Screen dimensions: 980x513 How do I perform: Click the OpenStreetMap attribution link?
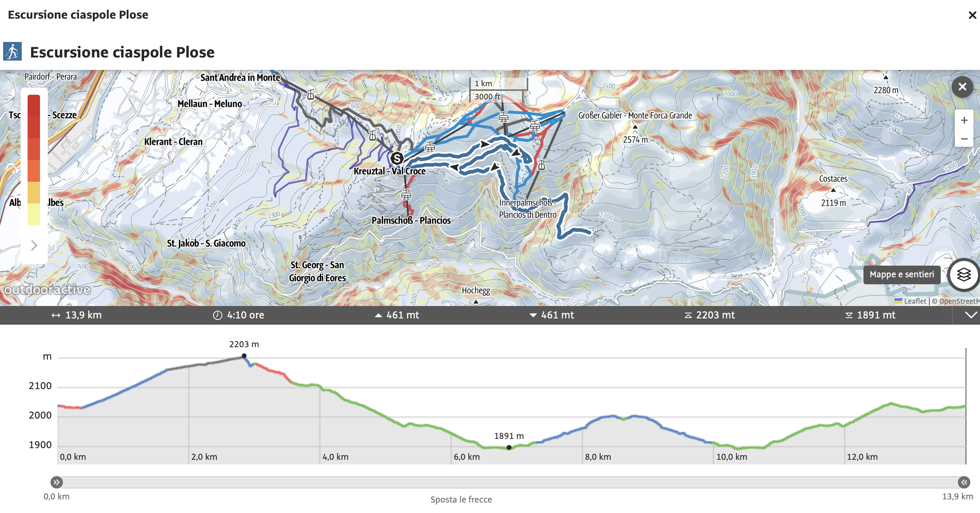point(959,301)
